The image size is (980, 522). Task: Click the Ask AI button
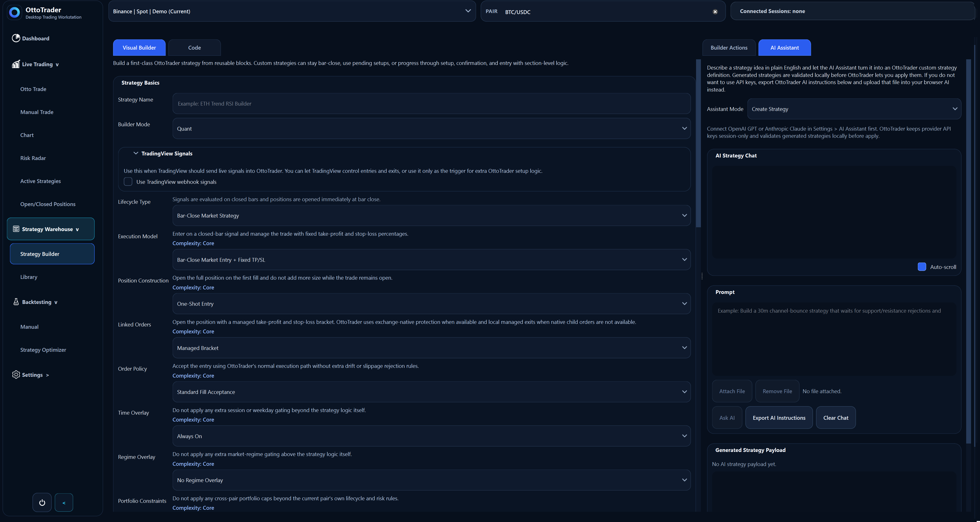[x=727, y=418]
